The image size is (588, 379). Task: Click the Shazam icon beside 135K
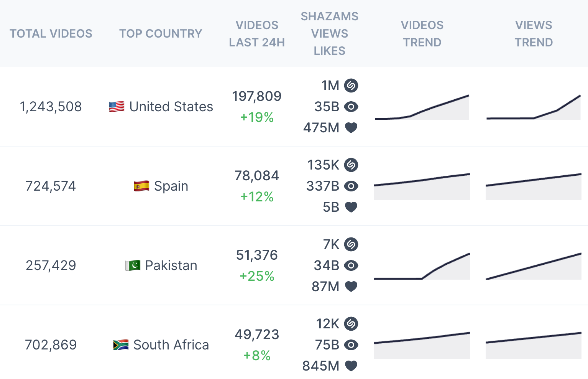coord(351,165)
